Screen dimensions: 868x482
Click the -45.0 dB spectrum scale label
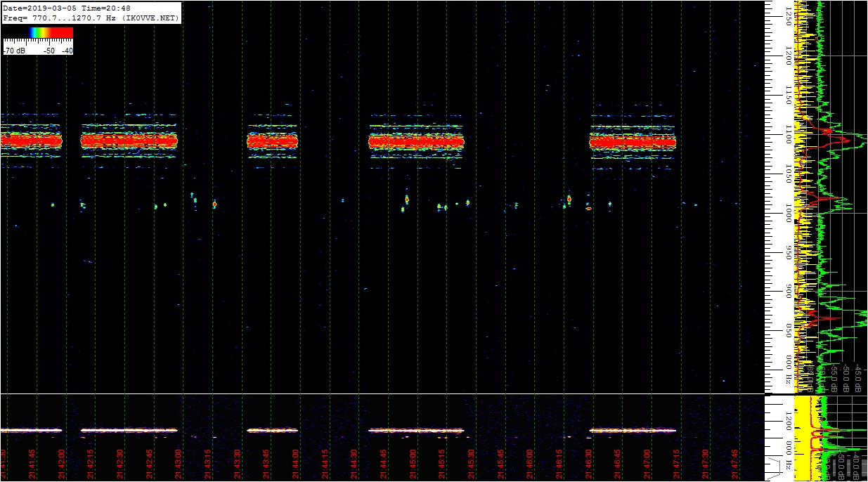[x=859, y=377]
